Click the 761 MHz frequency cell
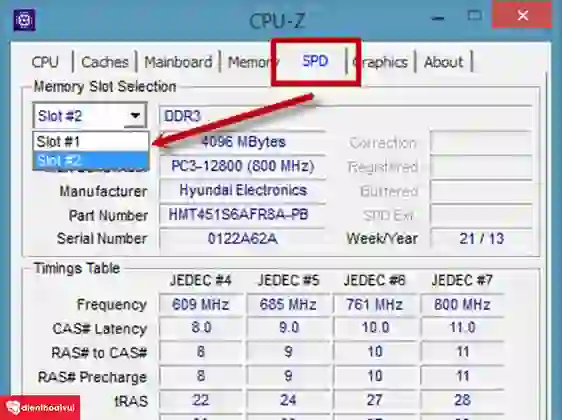Viewport: 562px width, 420px height. click(x=375, y=305)
